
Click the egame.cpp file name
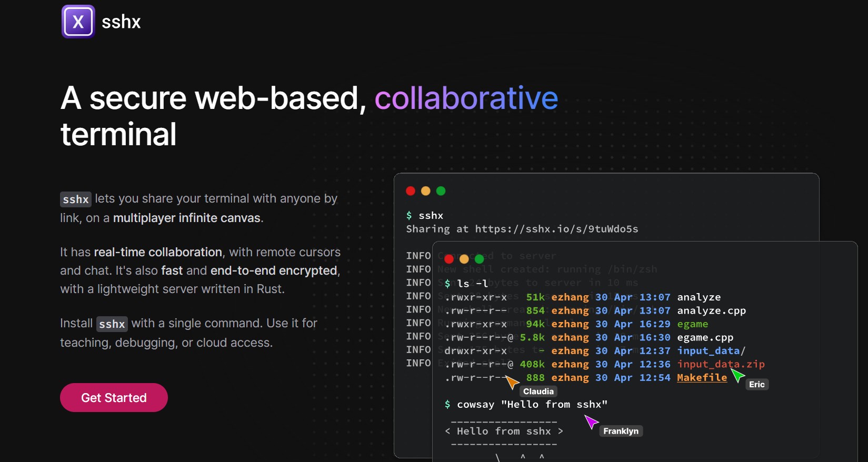pos(705,337)
